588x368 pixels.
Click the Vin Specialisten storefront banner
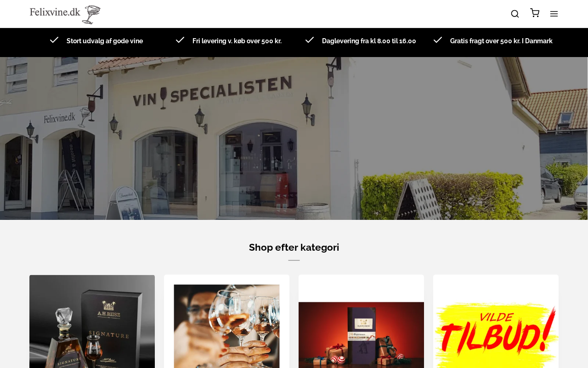pos(294,138)
